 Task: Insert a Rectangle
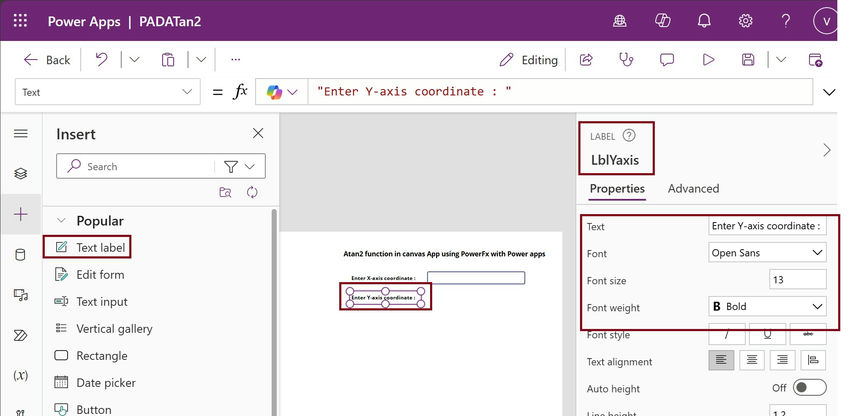pos(91,356)
